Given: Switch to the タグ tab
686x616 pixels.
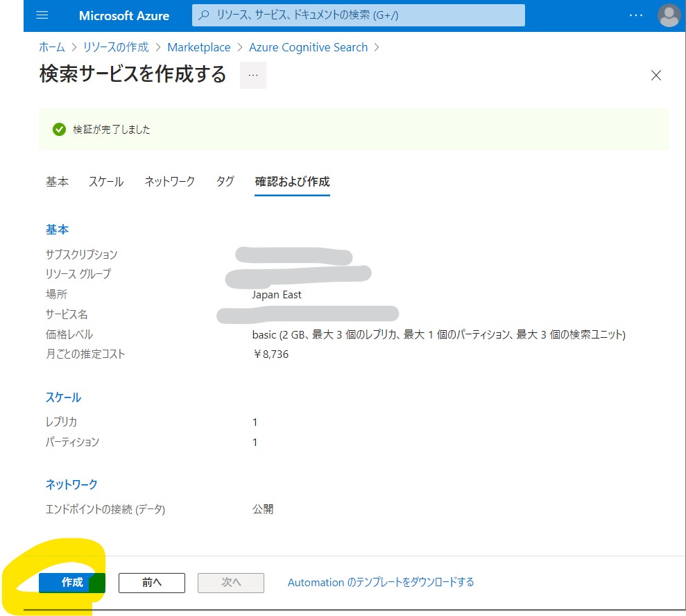Looking at the screenshot, I should click(225, 182).
